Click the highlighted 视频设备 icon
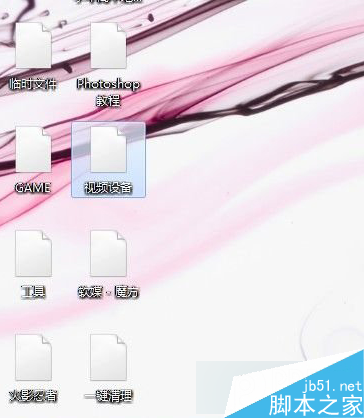Viewport: 364px width, 418px height. [108, 149]
